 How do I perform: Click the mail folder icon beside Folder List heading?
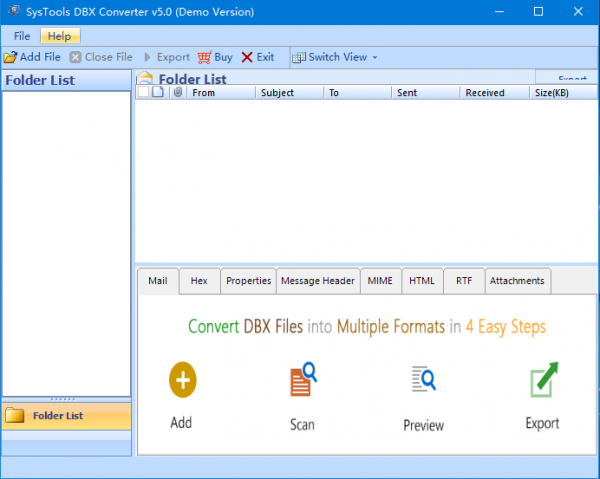click(145, 78)
